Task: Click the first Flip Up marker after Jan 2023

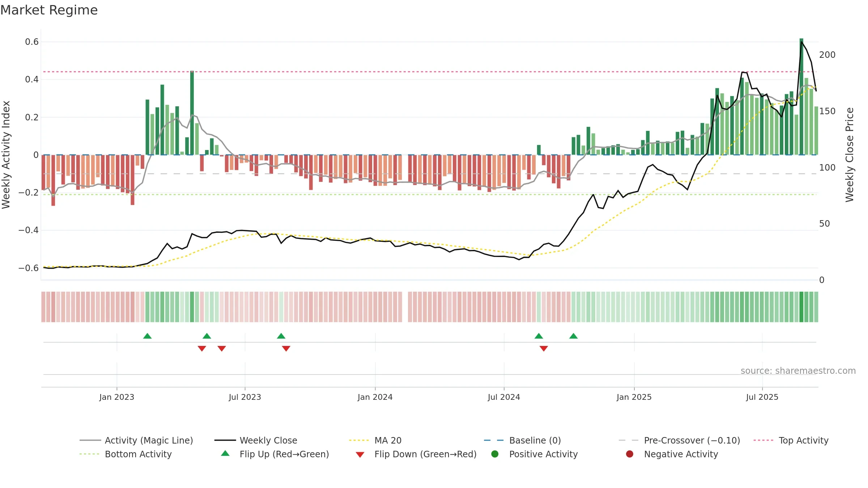Action: pyautogui.click(x=147, y=336)
